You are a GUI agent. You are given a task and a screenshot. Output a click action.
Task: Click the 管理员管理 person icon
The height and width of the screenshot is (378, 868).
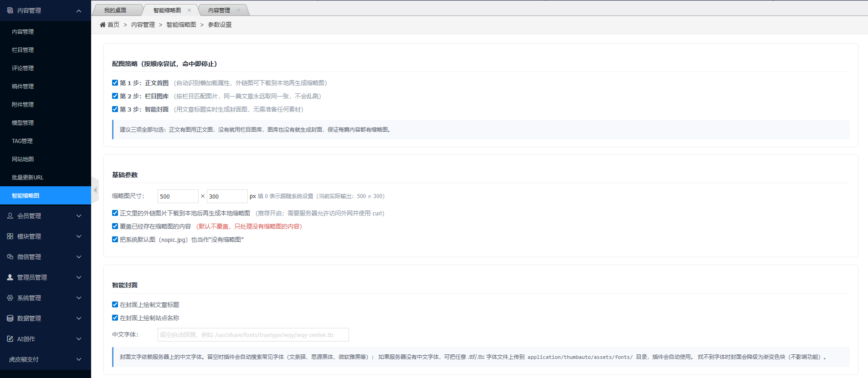tap(10, 277)
